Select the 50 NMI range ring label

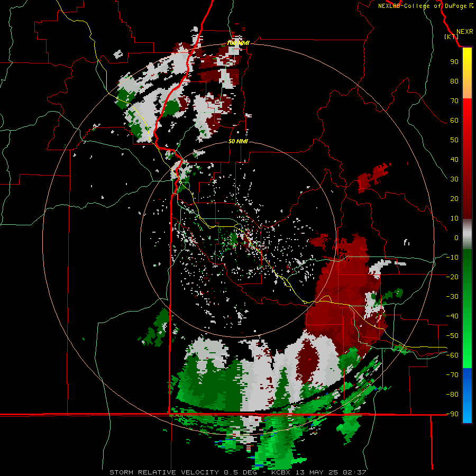(239, 141)
